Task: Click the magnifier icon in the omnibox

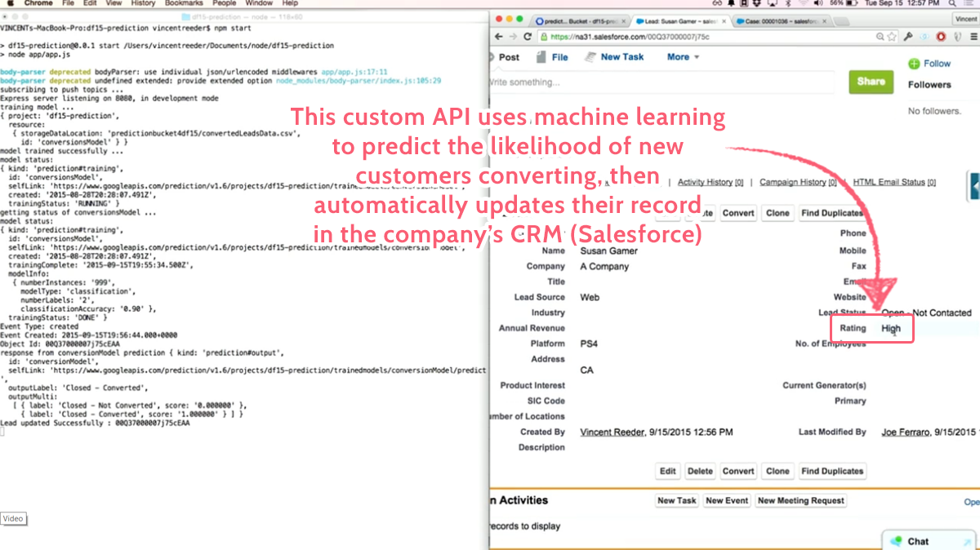Action: point(879,37)
